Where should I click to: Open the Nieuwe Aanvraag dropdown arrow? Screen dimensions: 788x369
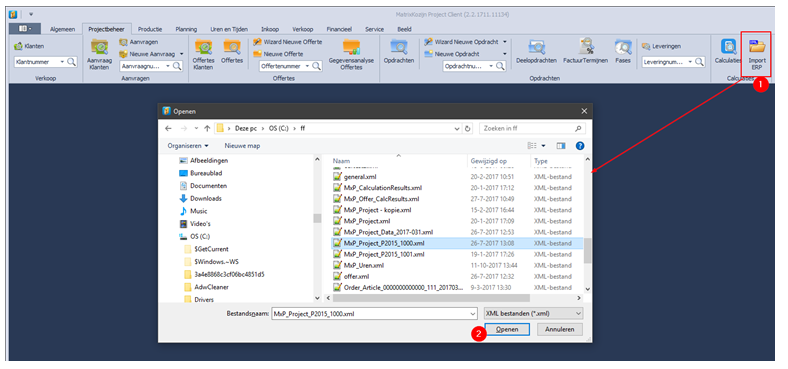(181, 54)
